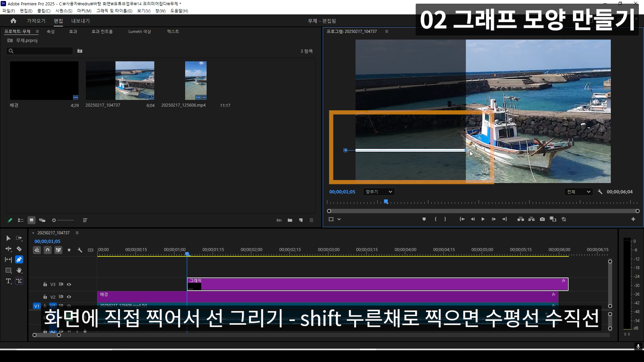Click the Export Frame camera icon
This screenshot has height=362, width=644.
542,219
